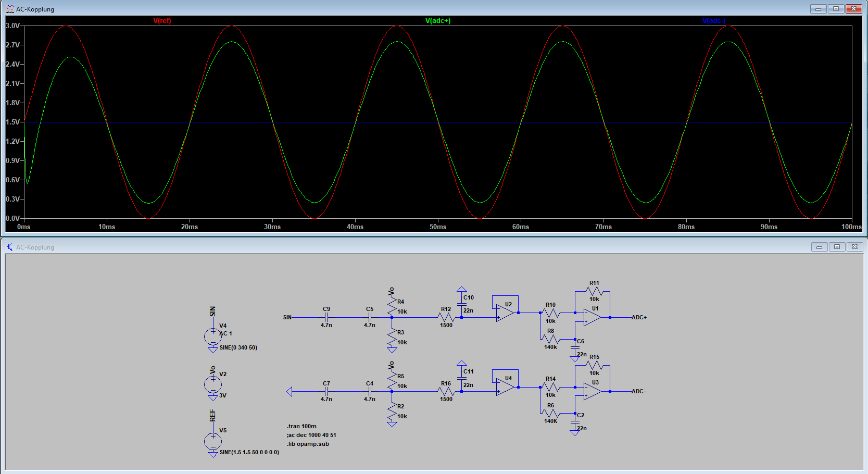
Task: Select resistor R8 symbol
Action: tap(550, 339)
